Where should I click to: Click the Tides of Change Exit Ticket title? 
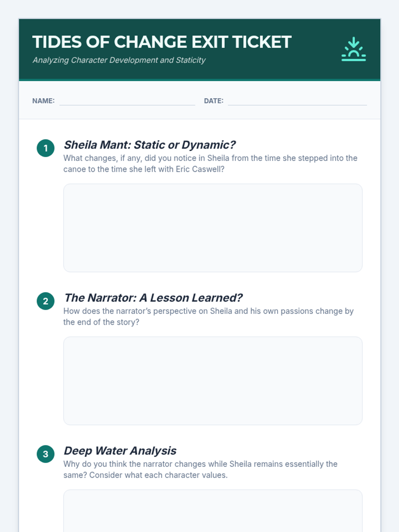(162, 42)
